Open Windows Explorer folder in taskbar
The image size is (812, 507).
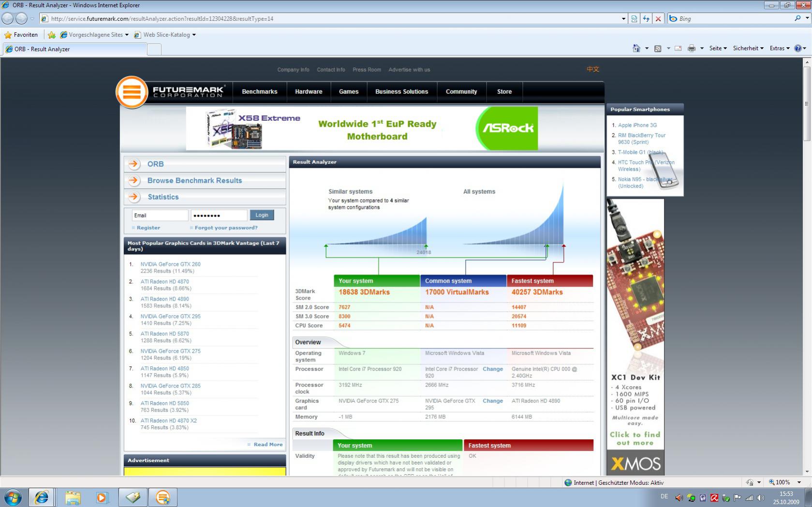pos(73,497)
